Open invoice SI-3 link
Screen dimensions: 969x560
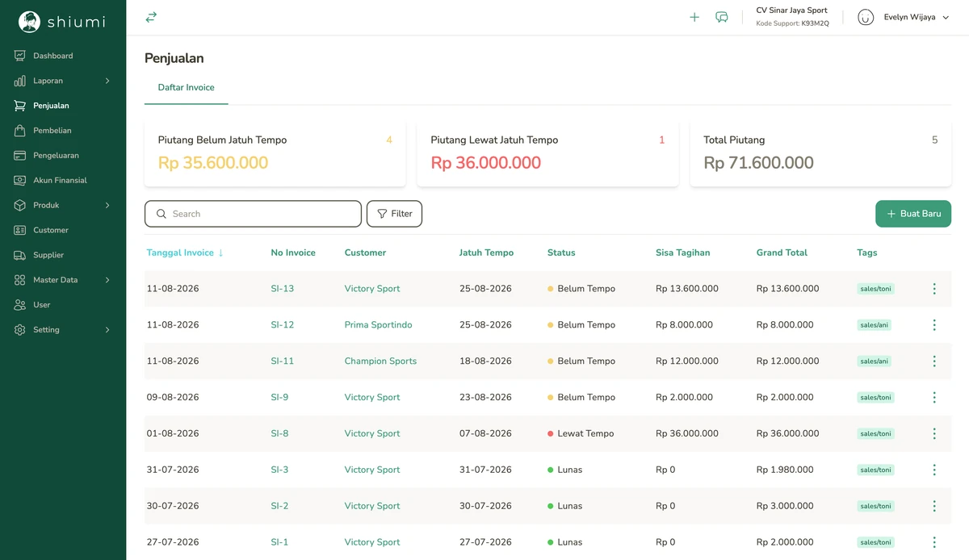coord(279,470)
